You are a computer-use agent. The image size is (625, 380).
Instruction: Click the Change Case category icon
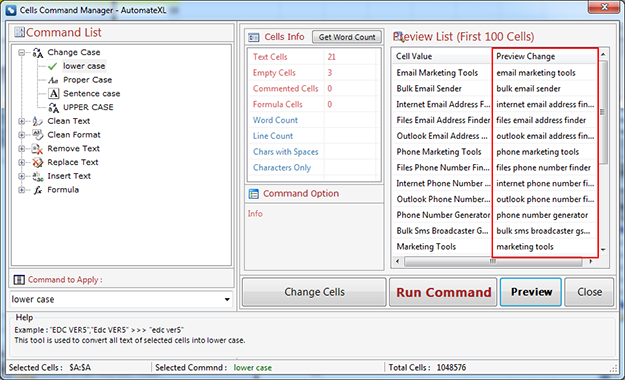pos(38,53)
